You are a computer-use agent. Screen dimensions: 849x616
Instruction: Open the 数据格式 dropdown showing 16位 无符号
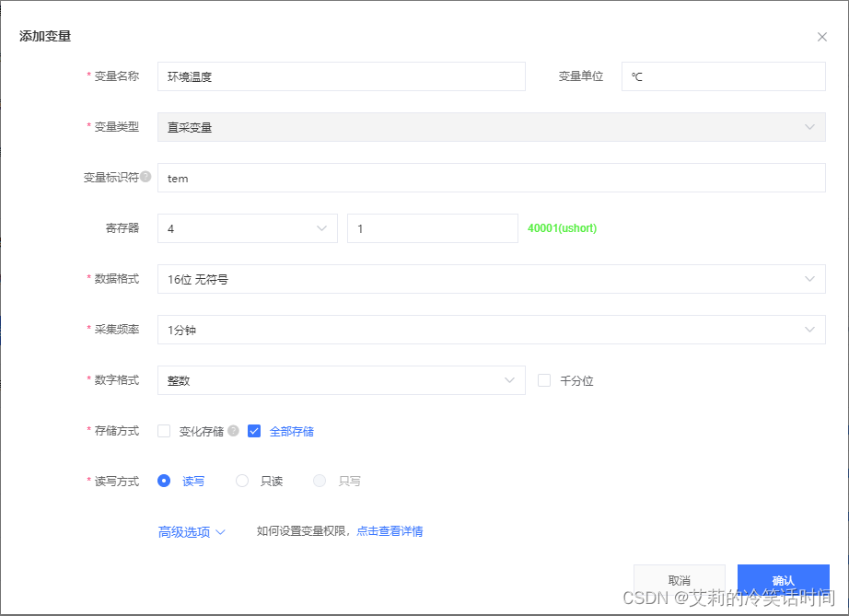tap(491, 279)
